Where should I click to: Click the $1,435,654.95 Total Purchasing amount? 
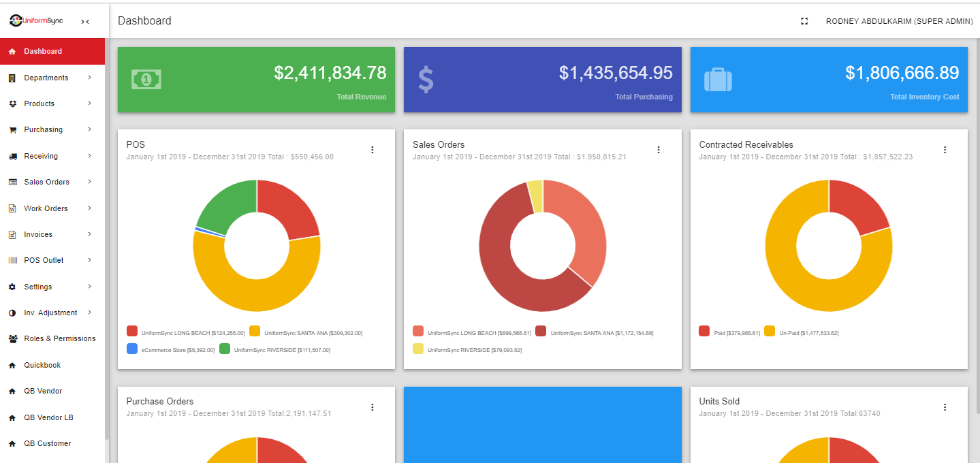616,74
